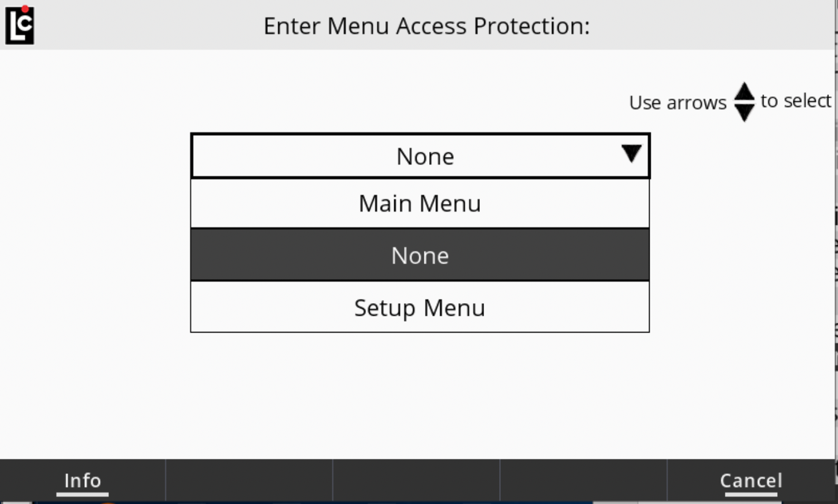Viewport: 838px width, 504px height.
Task: Click the 'Use arrows' hint text
Action: click(x=677, y=103)
